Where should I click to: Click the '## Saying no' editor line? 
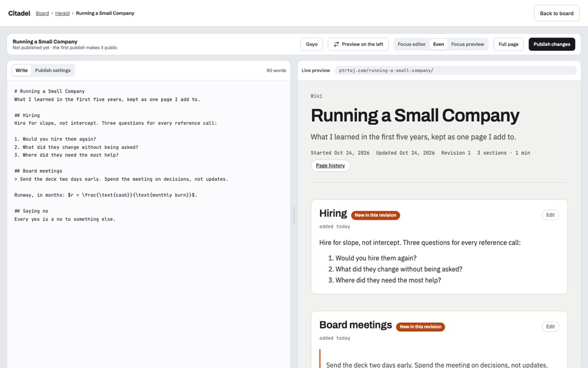[31, 211]
